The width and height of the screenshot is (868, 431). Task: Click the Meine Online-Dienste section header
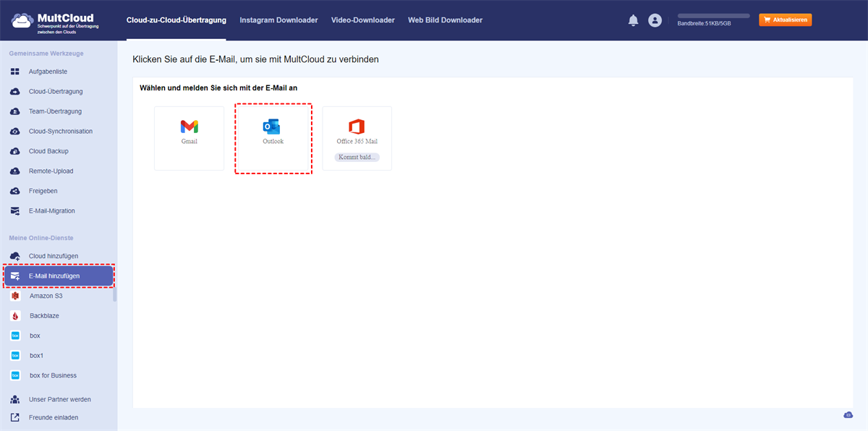click(41, 238)
